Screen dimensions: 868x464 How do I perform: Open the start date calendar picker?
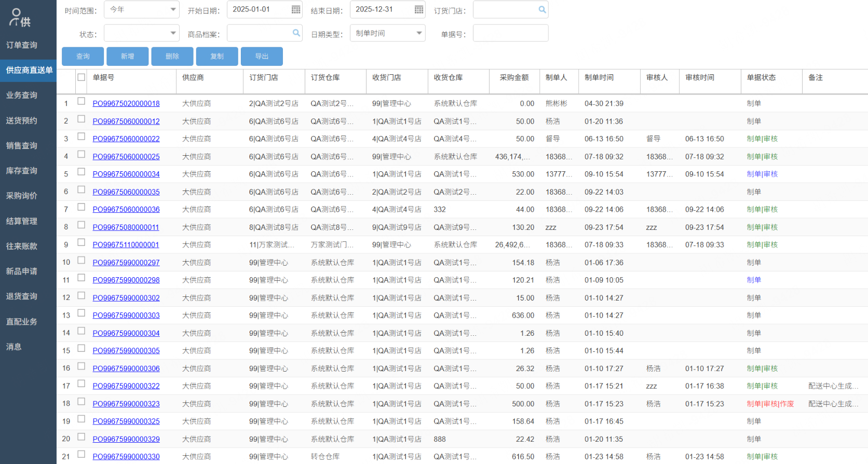pyautogui.click(x=296, y=10)
